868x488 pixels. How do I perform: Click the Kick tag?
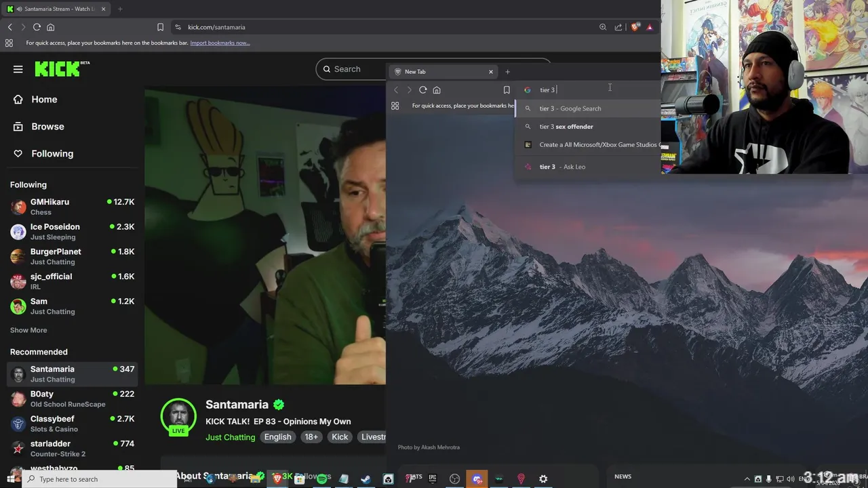click(340, 437)
